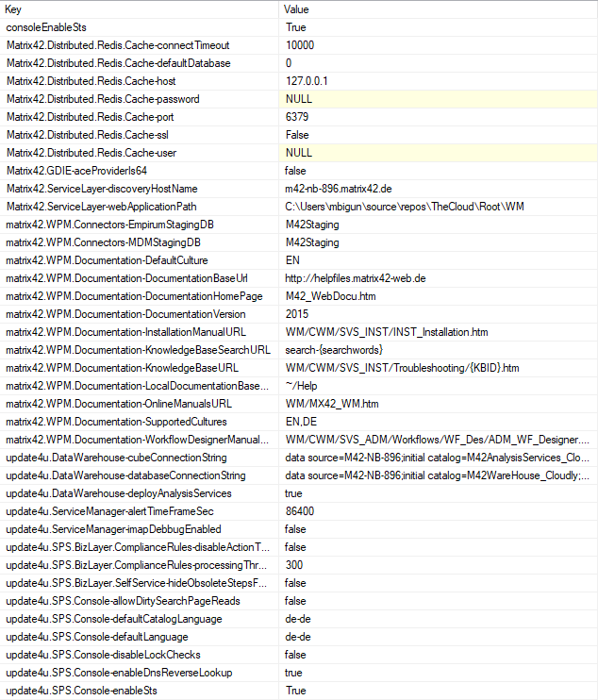Select the Redis.Cache-defaultDatabase key cell
Image resolution: width=598 pixels, height=700 pixels.
pyautogui.click(x=140, y=63)
